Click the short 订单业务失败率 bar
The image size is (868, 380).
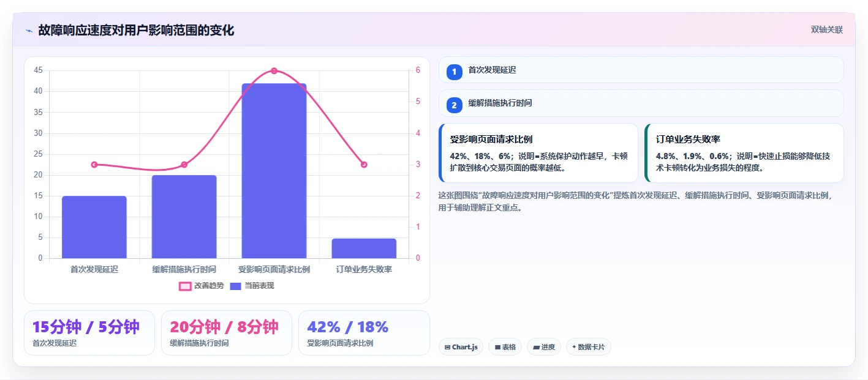pos(364,248)
